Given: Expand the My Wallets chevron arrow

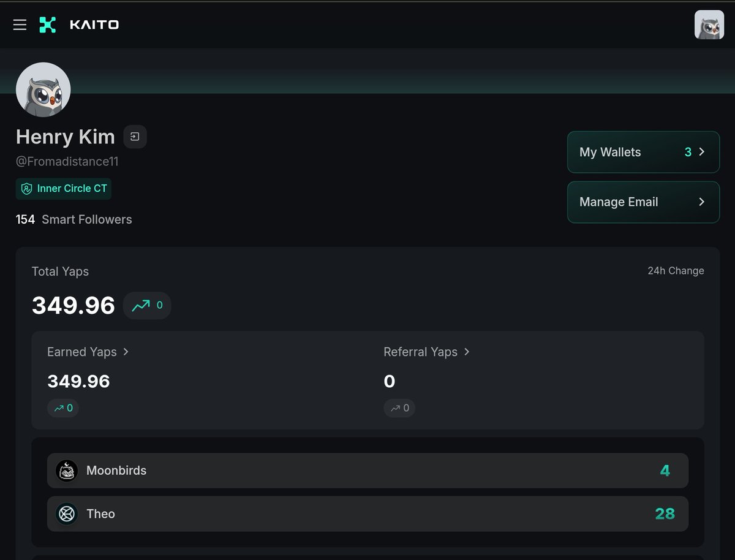Looking at the screenshot, I should pyautogui.click(x=702, y=152).
